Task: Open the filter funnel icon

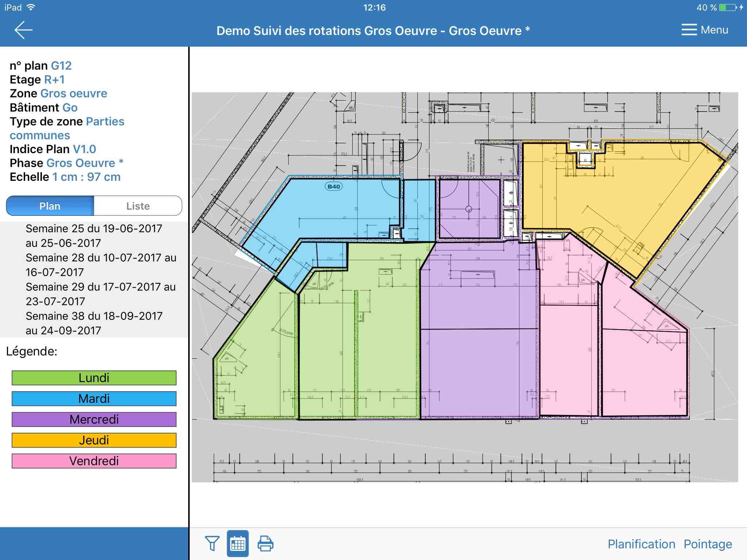Action: (x=212, y=544)
